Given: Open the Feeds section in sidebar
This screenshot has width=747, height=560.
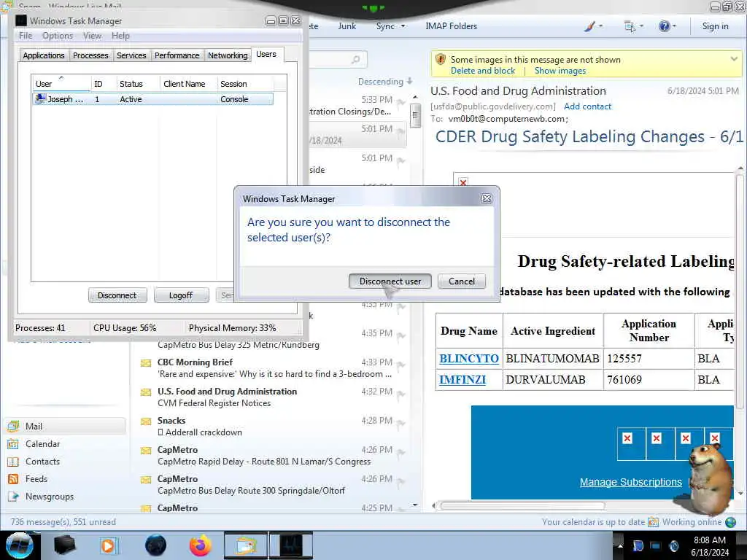Looking at the screenshot, I should tap(66, 479).
